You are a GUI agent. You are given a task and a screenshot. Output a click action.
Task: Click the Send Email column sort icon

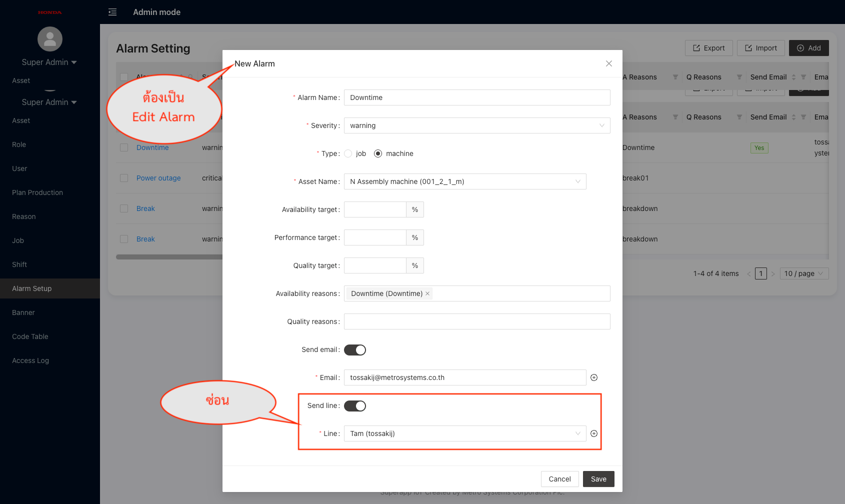coord(793,77)
